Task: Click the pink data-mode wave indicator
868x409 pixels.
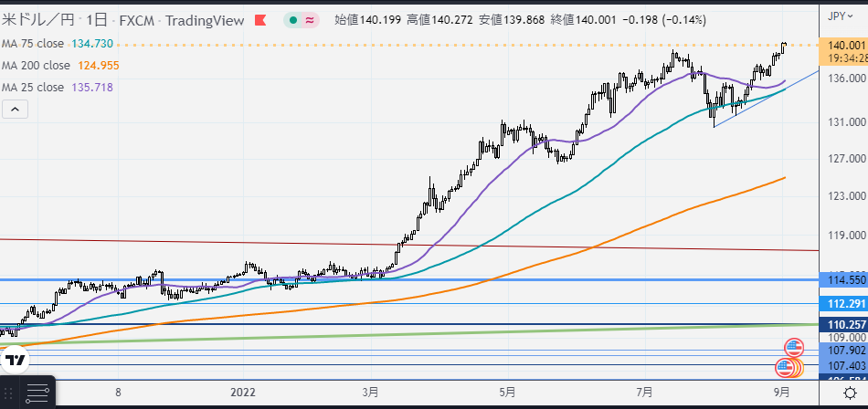Action: [310, 20]
